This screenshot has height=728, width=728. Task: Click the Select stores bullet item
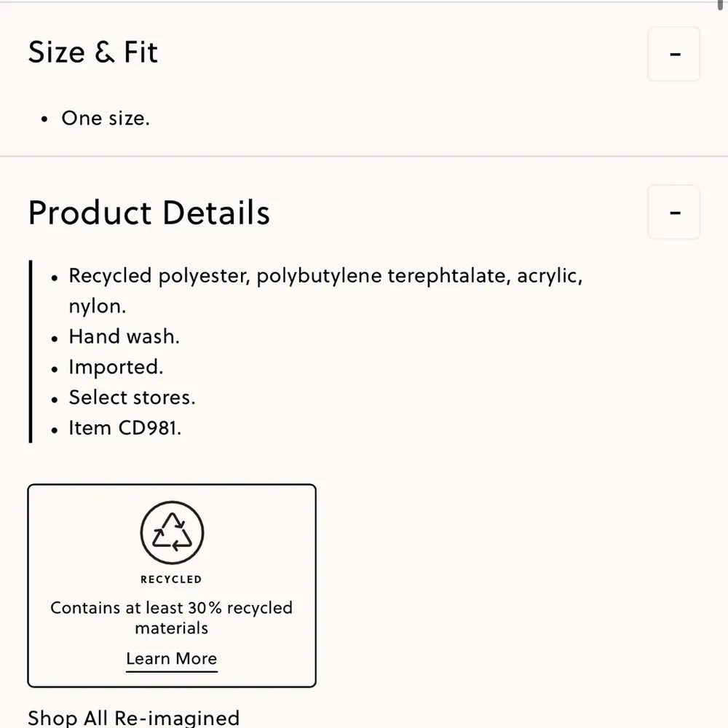point(132,397)
